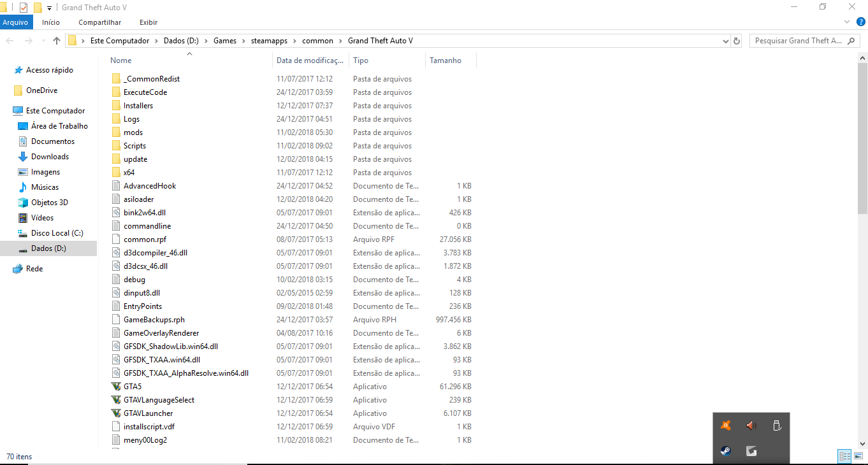Click 'common' breadcrumb in address bar
The width and height of the screenshot is (868, 465).
[317, 41]
